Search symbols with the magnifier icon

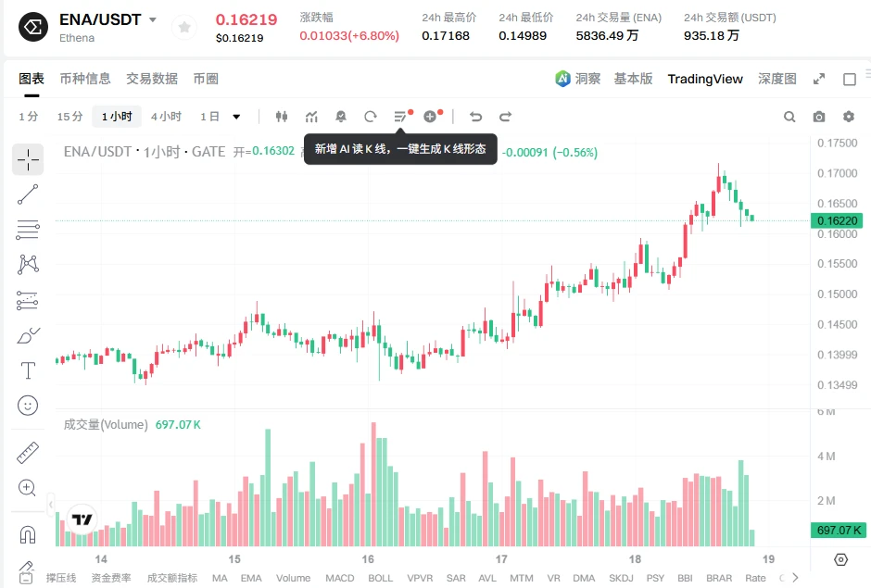coord(789,117)
